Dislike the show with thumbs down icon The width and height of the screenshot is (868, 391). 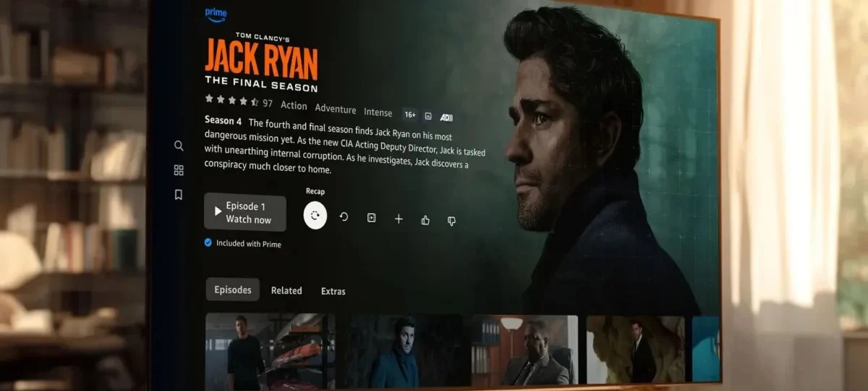[451, 221]
